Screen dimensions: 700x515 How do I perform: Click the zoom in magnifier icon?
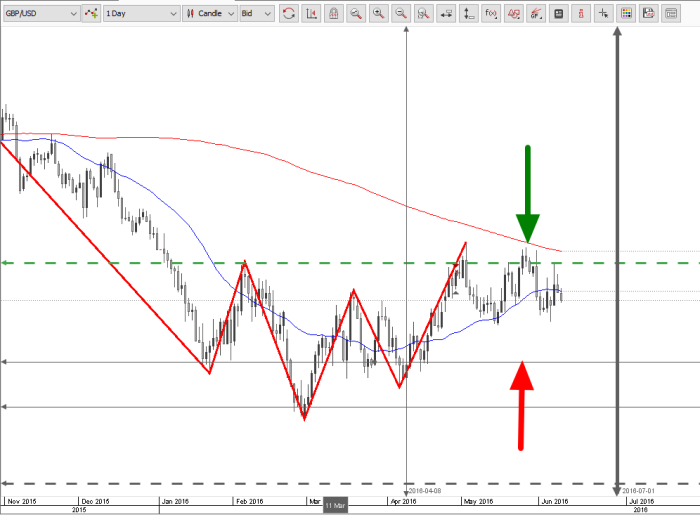pos(379,14)
